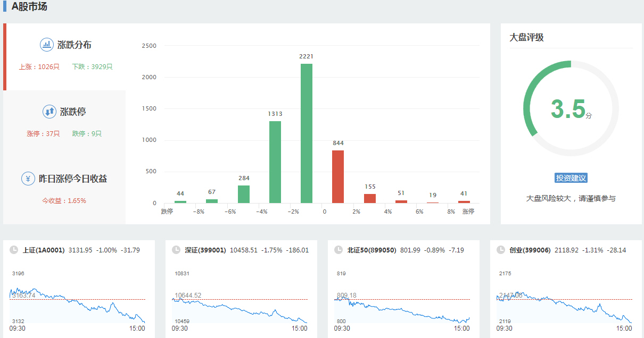The height and width of the screenshot is (338, 644).
Task: Click the 投资建议 button
Action: [571, 178]
